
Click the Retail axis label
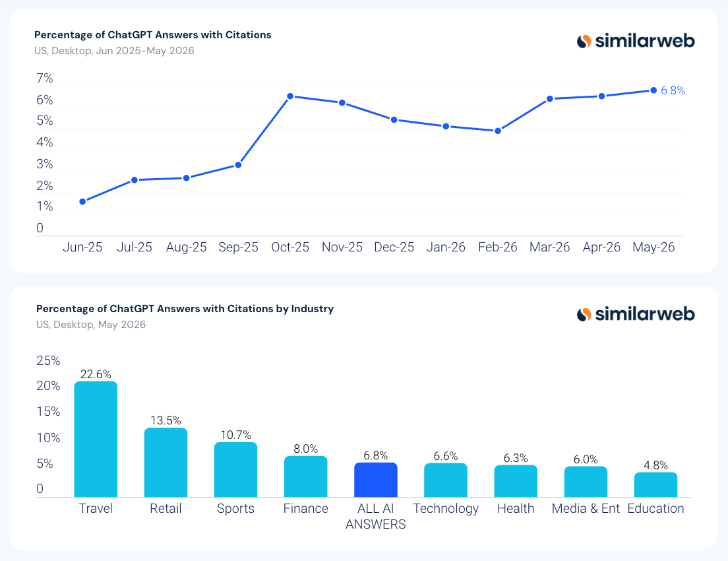166,508
